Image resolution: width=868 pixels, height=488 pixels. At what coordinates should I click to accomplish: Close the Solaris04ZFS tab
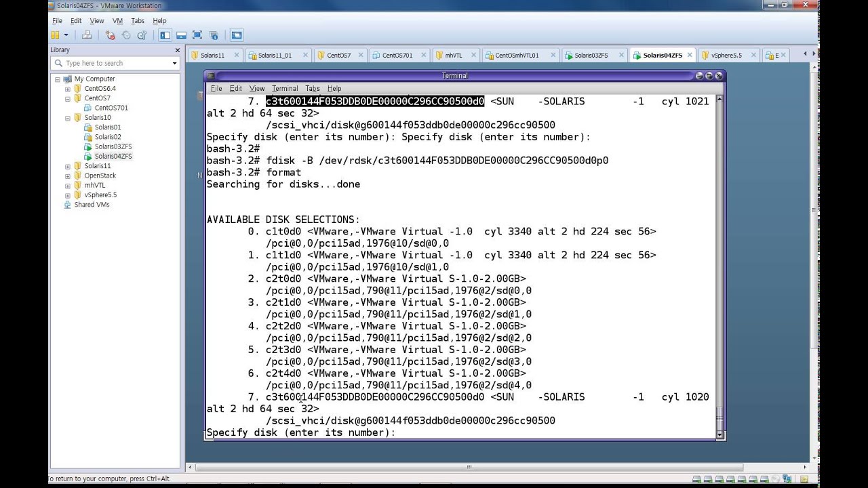(690, 56)
